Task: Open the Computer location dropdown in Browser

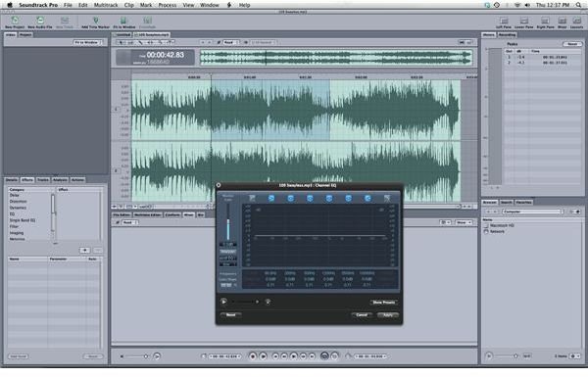Action: point(532,212)
